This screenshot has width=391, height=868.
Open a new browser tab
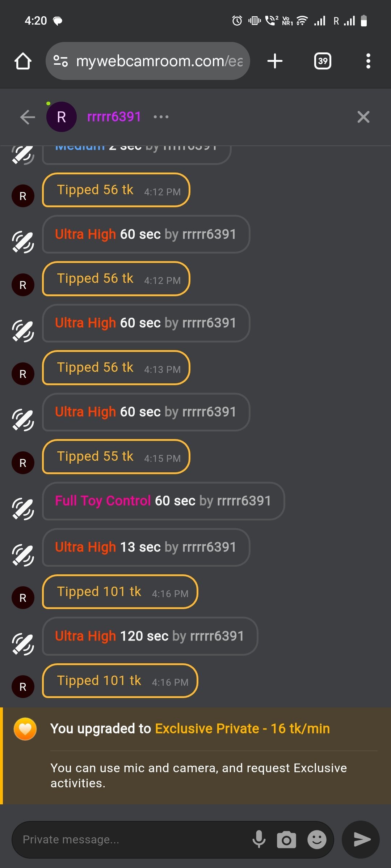pyautogui.click(x=275, y=61)
